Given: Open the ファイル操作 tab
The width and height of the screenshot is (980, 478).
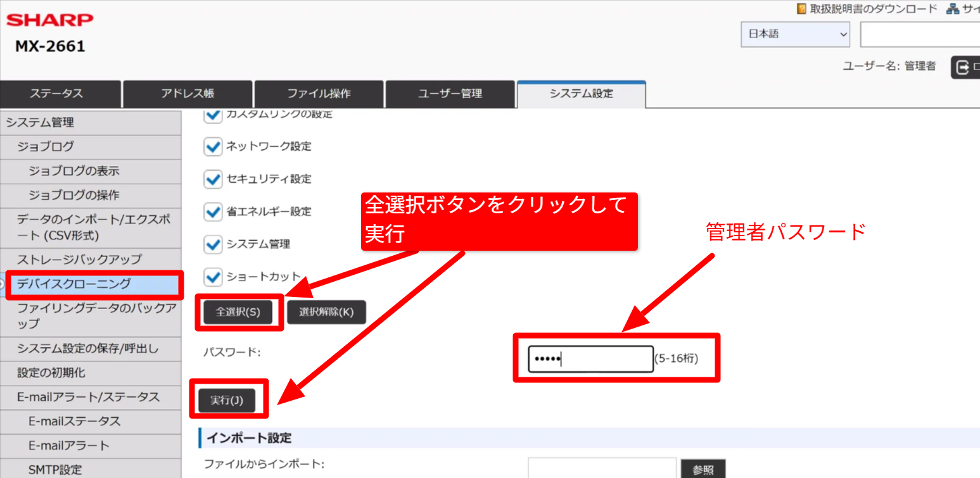Looking at the screenshot, I should [x=319, y=94].
